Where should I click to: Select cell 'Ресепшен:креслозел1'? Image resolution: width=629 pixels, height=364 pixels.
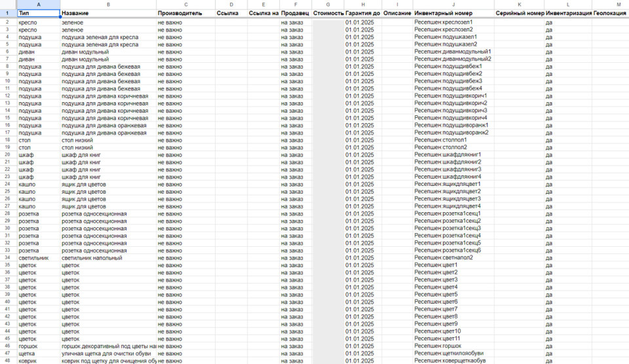coord(453,22)
